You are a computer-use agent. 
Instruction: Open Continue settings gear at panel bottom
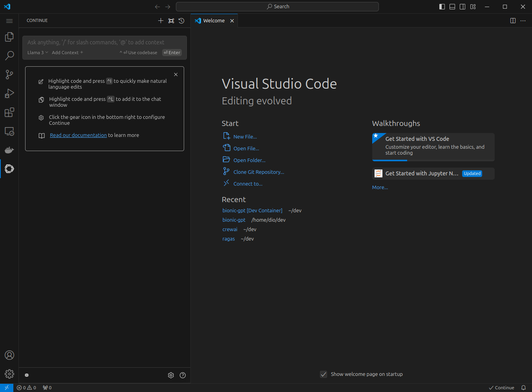coord(171,375)
